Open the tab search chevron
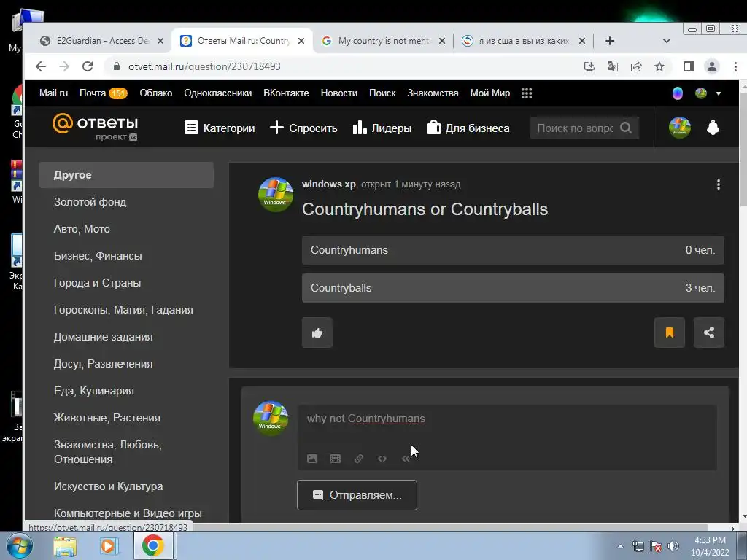This screenshot has width=747, height=560. coord(667,41)
